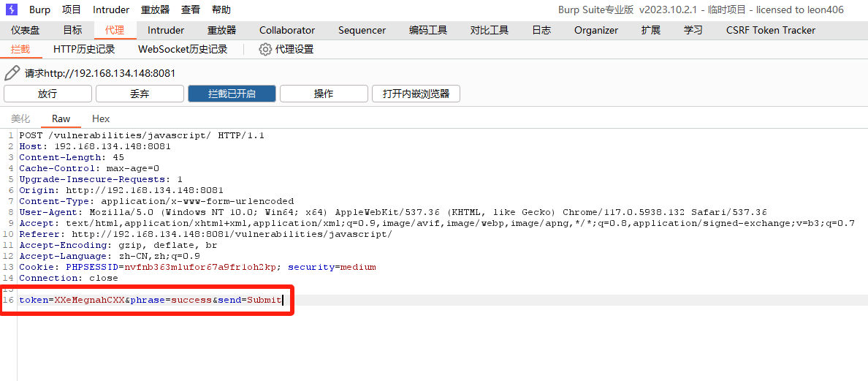Click the Referer header line

click(206, 234)
